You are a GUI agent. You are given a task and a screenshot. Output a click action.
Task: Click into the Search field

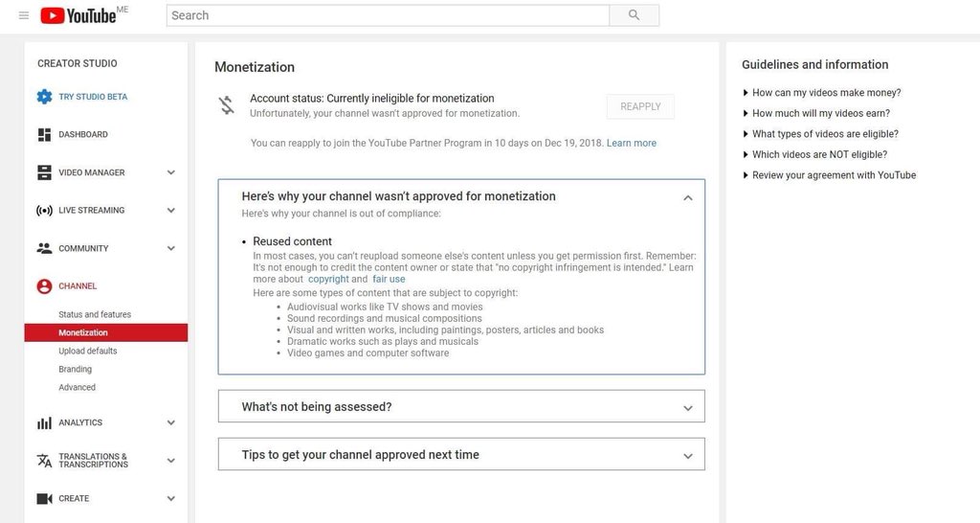[x=389, y=15]
